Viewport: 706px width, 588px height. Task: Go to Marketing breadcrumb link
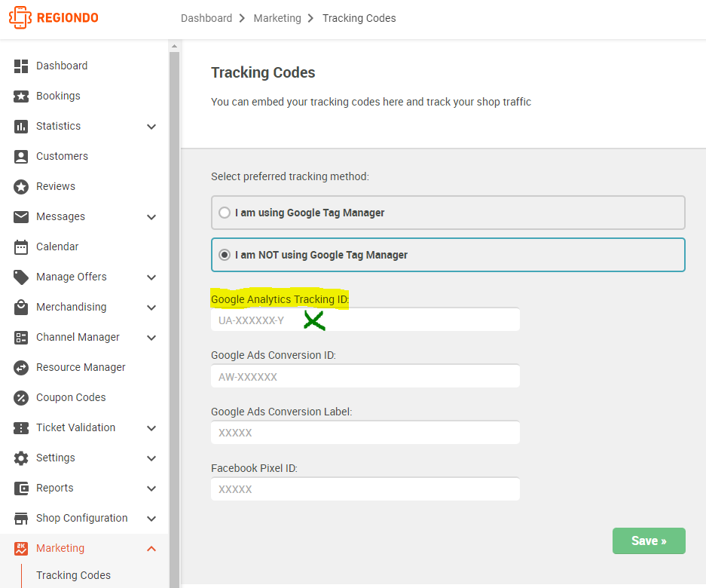pyautogui.click(x=277, y=18)
